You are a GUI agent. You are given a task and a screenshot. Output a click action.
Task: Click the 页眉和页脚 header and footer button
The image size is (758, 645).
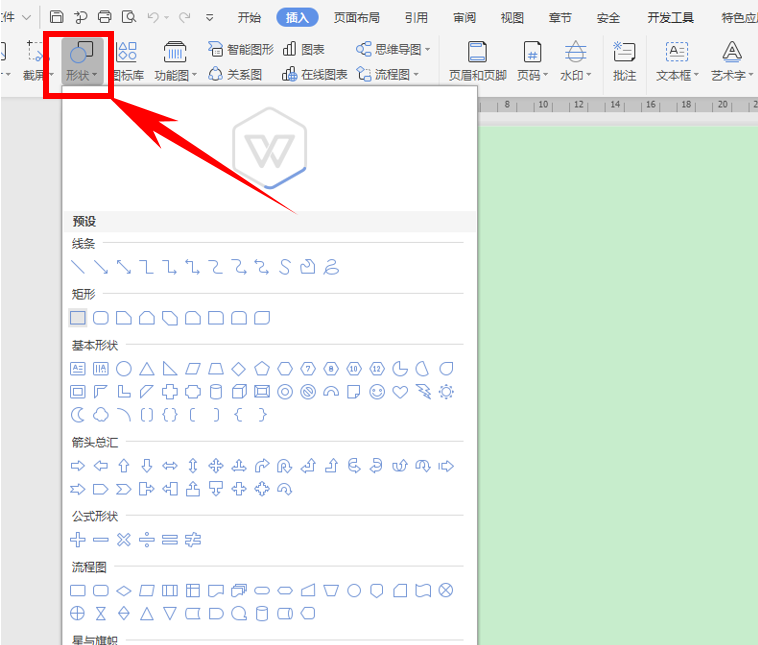477,62
